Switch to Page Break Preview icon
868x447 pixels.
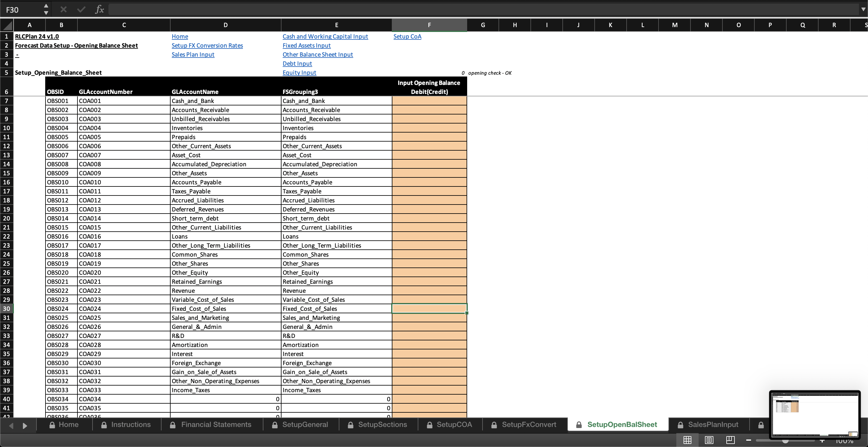730,440
